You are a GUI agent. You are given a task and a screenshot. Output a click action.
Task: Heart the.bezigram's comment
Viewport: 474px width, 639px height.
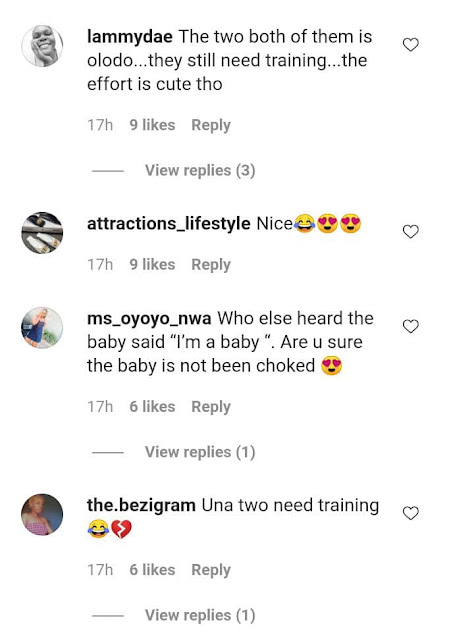pos(410,513)
